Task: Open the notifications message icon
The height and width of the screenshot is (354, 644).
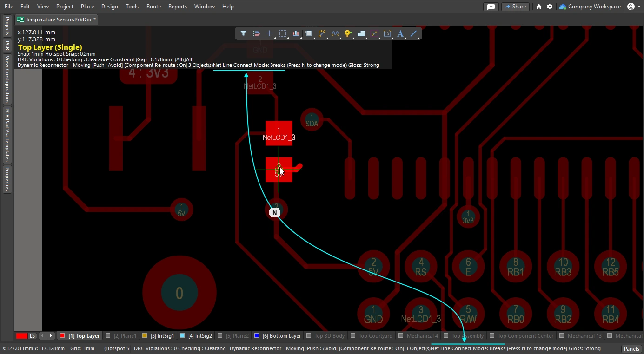Action: point(491,7)
